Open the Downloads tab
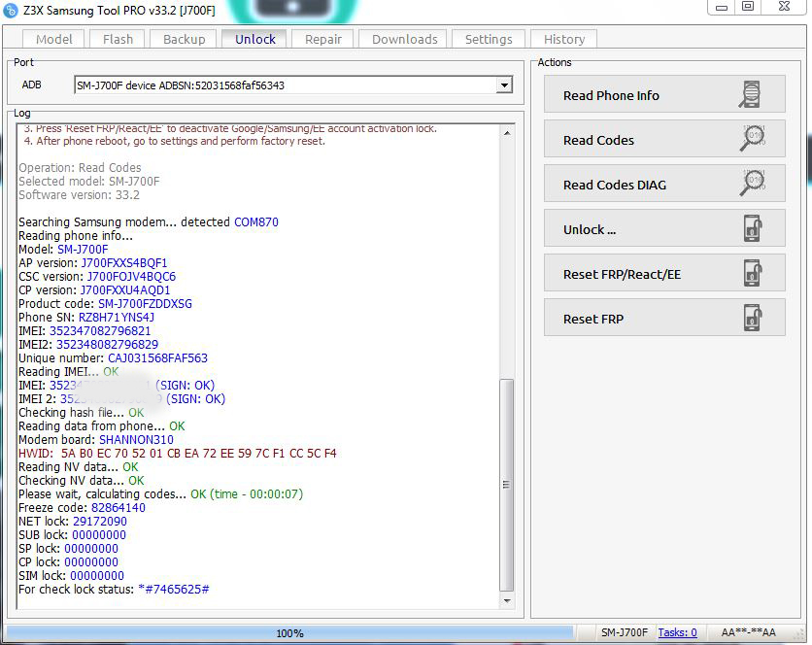 404,40
